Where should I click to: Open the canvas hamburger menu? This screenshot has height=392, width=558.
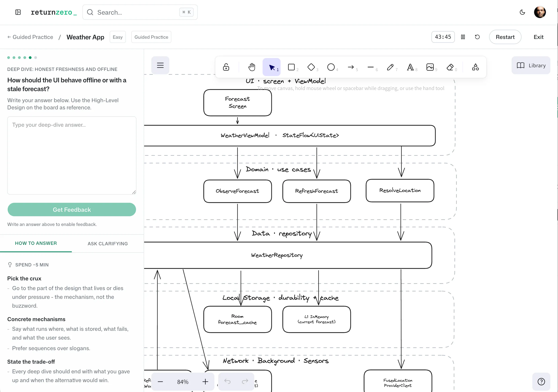click(x=160, y=65)
